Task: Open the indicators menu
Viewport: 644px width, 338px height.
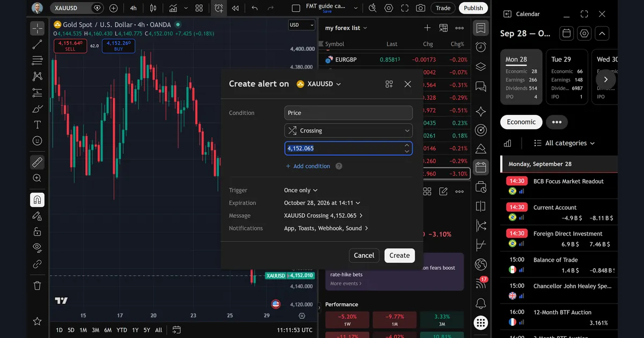Action: coord(173,8)
